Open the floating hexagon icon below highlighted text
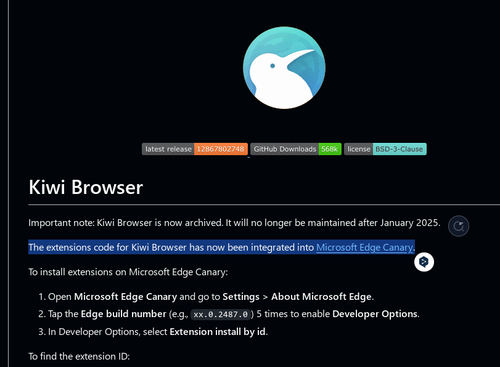This screenshot has height=367, width=500. pos(424,262)
